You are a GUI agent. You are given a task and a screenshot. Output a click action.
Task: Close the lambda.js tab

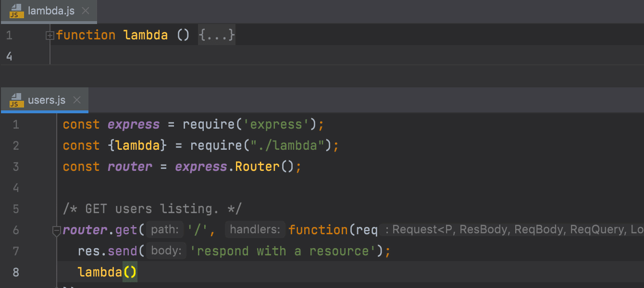click(x=86, y=11)
